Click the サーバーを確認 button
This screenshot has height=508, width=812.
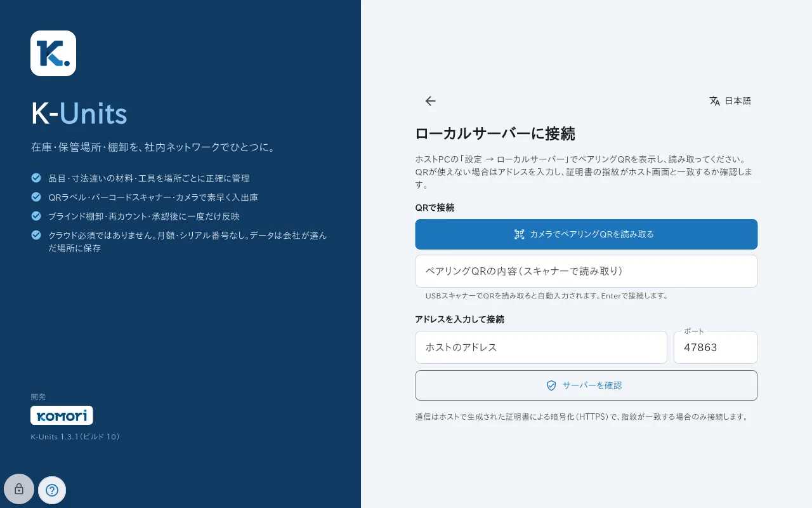(586, 385)
